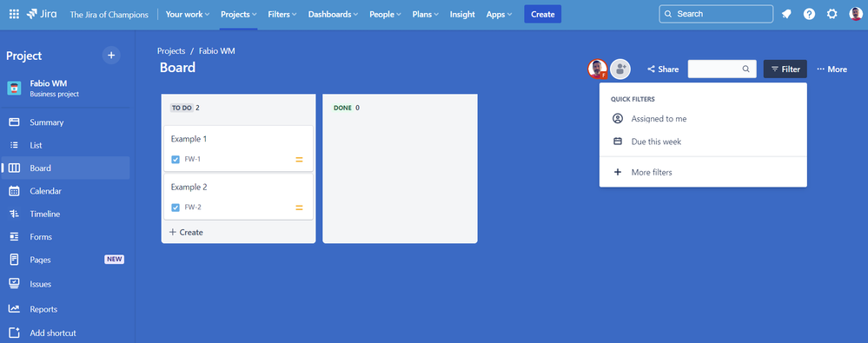Image resolution: width=868 pixels, height=343 pixels.
Task: Click the Pages sidebar icon
Action: [x=15, y=260]
